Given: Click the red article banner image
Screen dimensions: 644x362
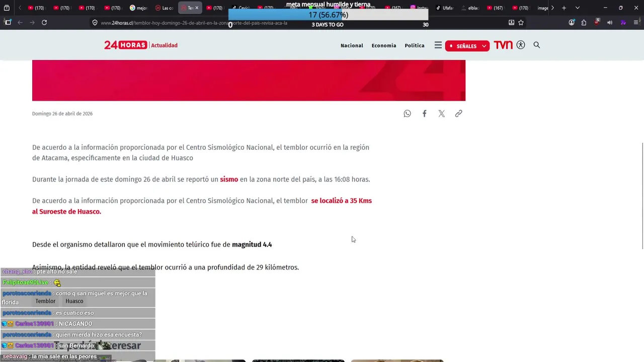Looking at the screenshot, I should 249,80.
